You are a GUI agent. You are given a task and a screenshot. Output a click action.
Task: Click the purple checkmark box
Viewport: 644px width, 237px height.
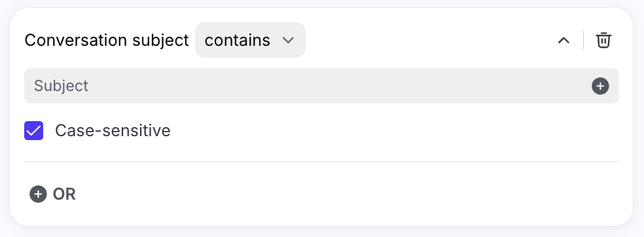coord(33,131)
